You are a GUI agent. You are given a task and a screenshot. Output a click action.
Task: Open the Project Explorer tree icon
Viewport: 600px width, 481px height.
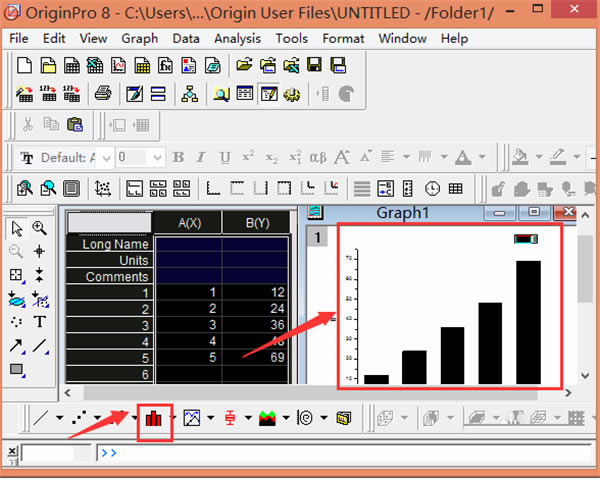click(190, 94)
